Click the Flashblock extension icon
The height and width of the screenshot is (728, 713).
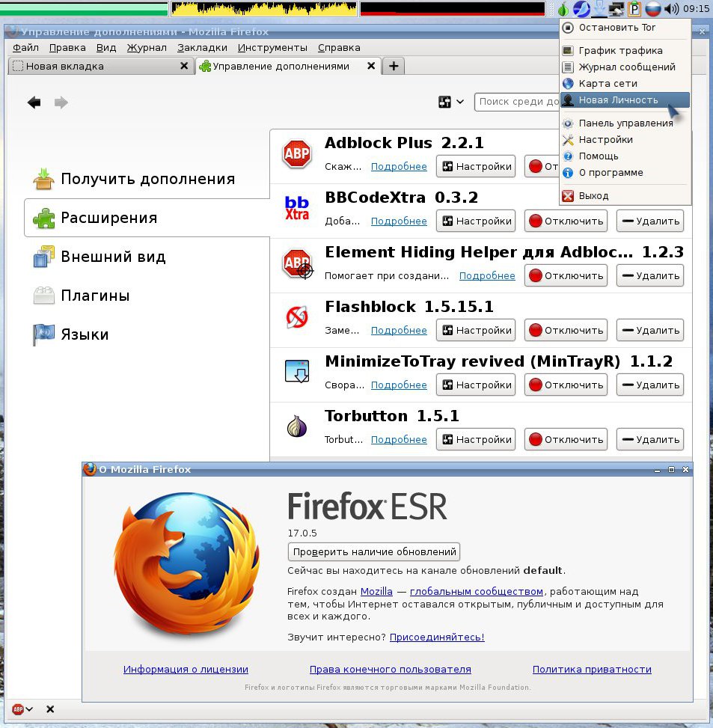296,317
